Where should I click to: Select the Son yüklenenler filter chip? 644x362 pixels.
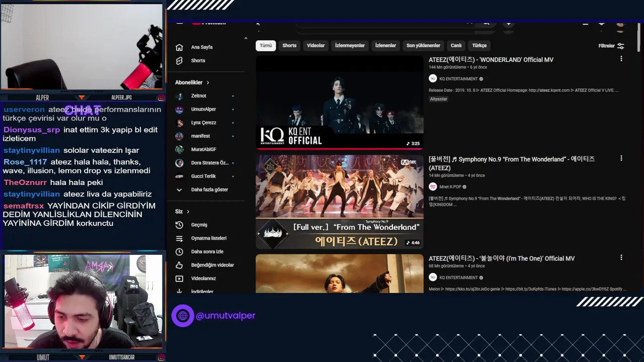(x=423, y=45)
